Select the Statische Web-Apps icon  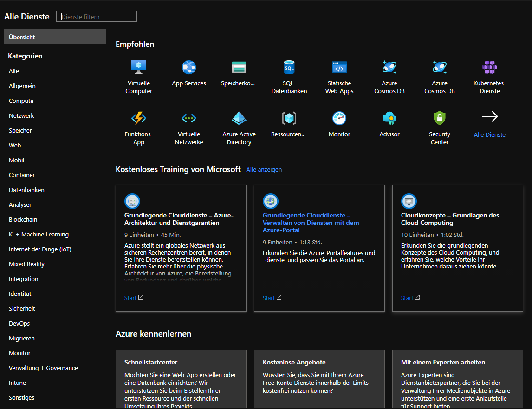pyautogui.click(x=339, y=68)
